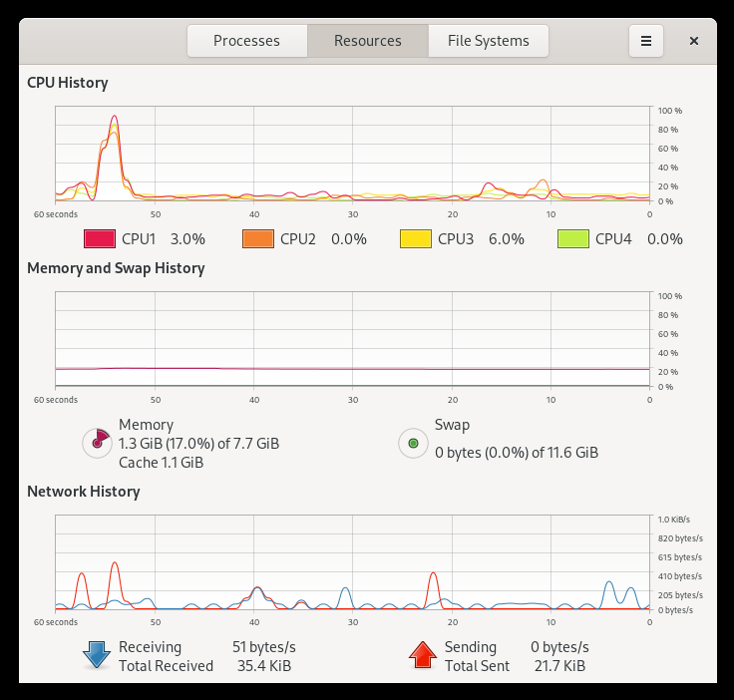Click the Swap pie color picker
This screenshot has height=700, width=734.
(413, 443)
